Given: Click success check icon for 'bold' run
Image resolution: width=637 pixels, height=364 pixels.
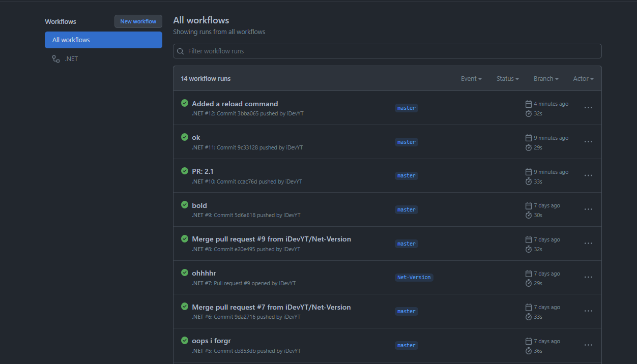Looking at the screenshot, I should click(185, 205).
